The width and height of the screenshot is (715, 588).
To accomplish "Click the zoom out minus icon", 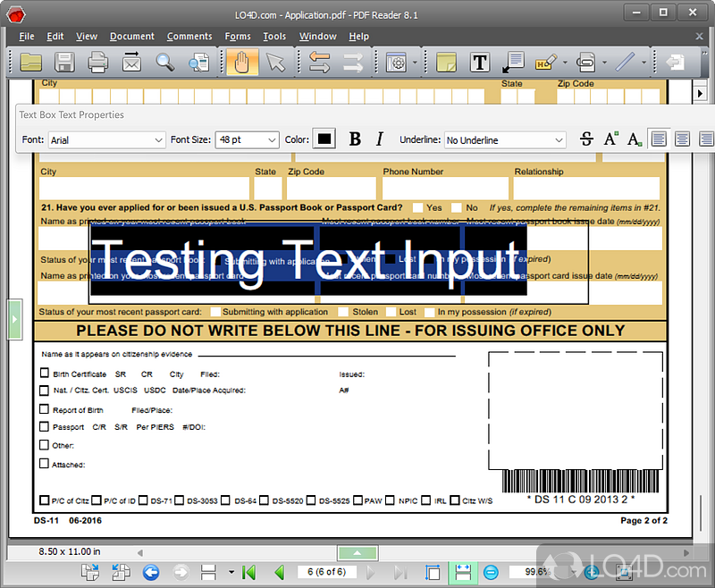I will (x=491, y=573).
